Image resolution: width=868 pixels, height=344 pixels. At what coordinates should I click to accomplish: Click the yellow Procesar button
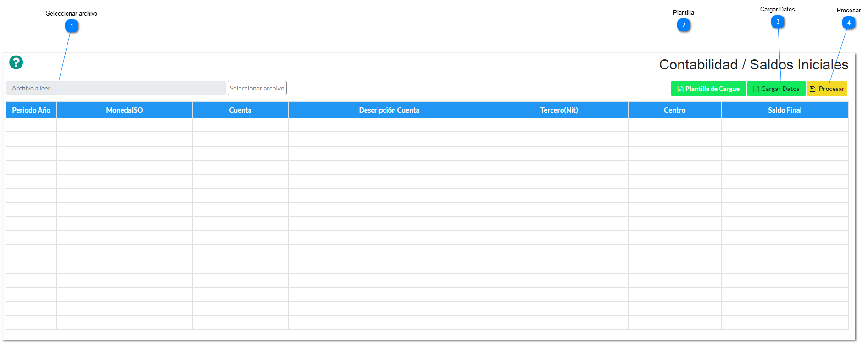click(x=827, y=89)
